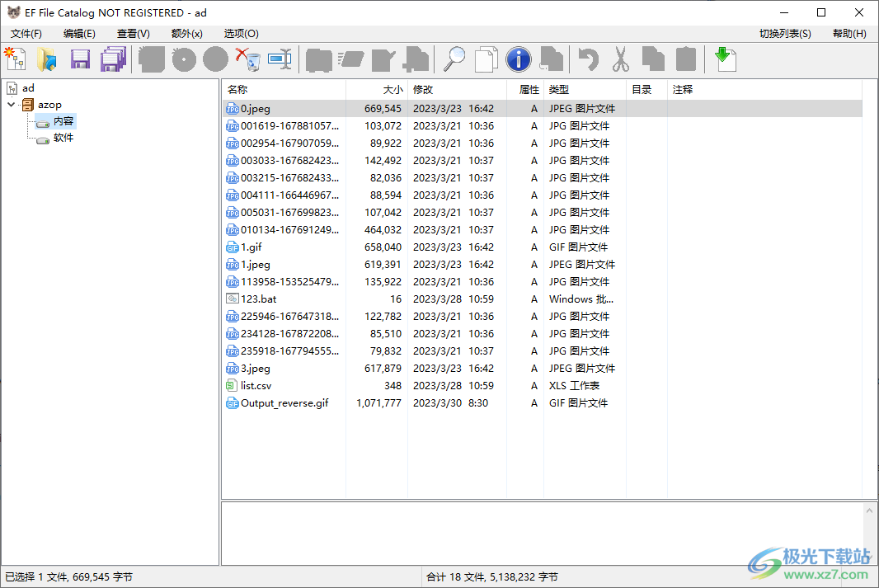
Task: Open a catalog via folder icon
Action: click(47, 59)
